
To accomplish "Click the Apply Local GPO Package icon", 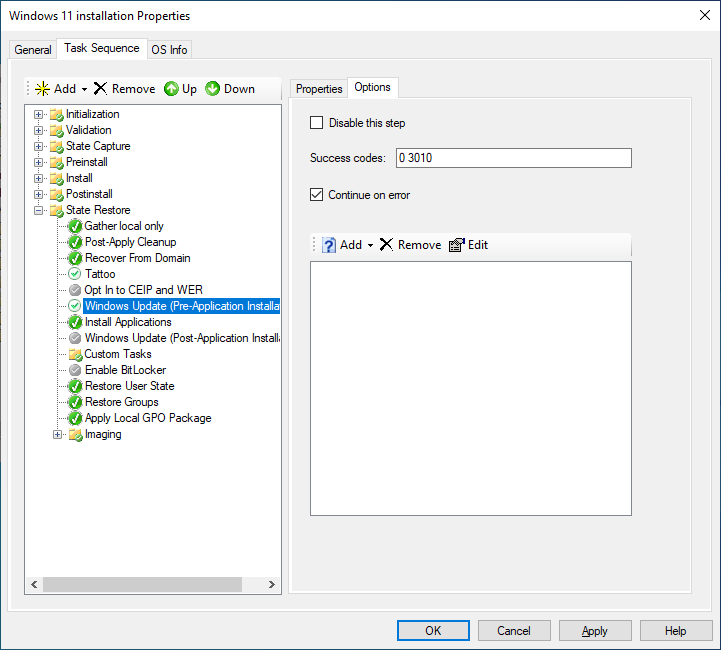I will (75, 418).
